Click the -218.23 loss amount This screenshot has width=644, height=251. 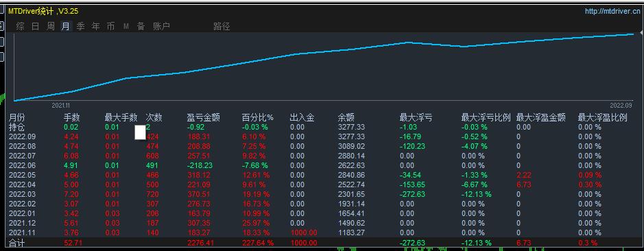(200, 165)
